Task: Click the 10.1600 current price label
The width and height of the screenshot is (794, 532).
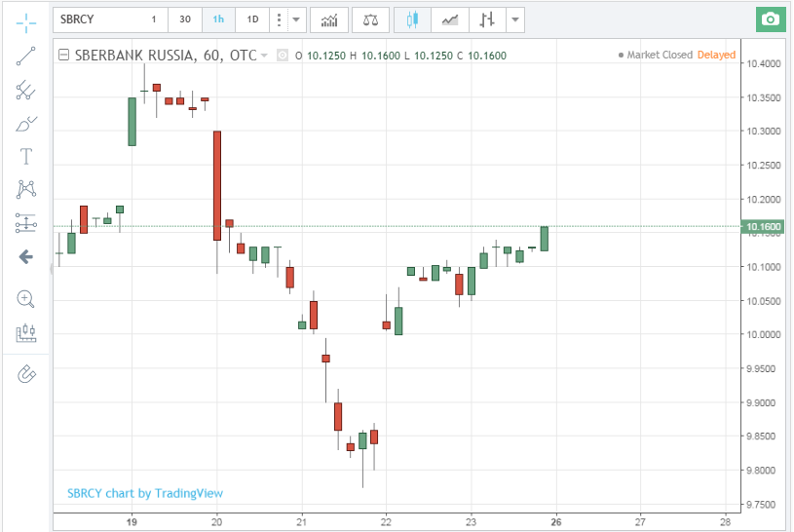Action: click(x=763, y=226)
